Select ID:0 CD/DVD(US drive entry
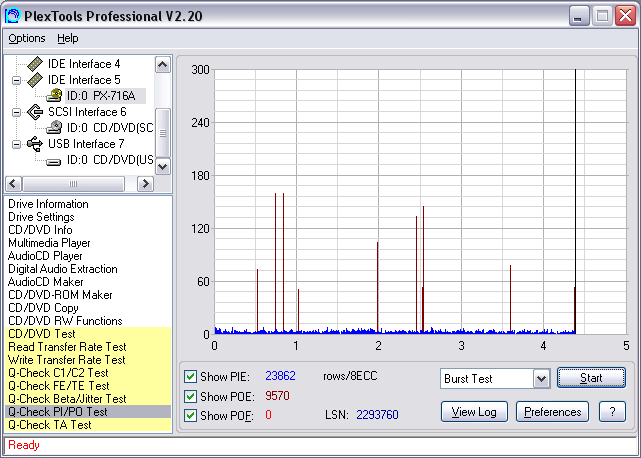This screenshot has height=458, width=641. point(110,160)
